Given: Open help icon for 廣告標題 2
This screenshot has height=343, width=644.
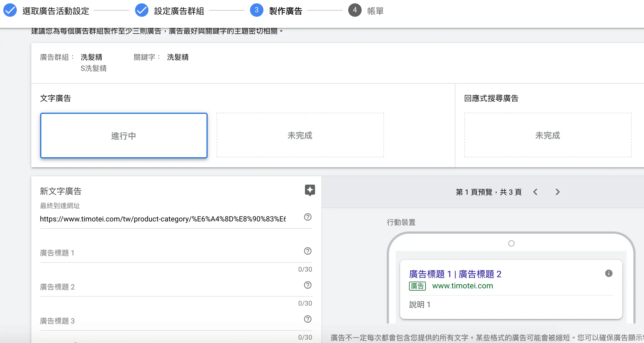Looking at the screenshot, I should pos(308,285).
